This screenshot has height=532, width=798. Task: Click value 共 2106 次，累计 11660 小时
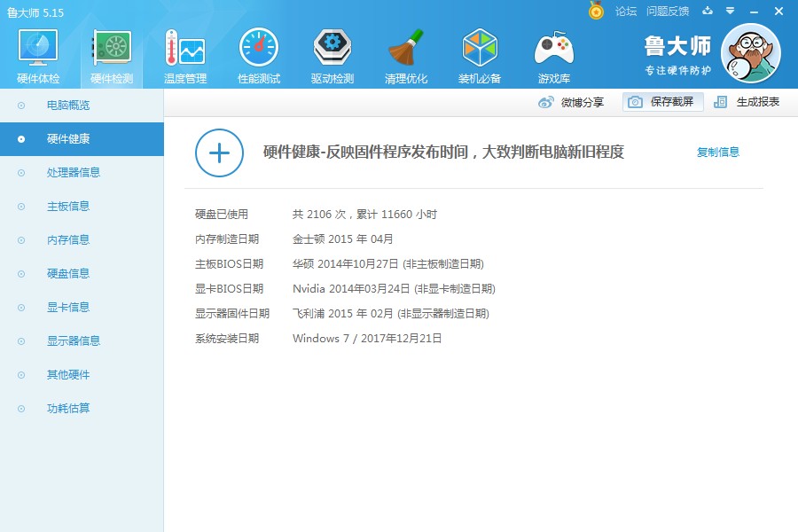(x=364, y=215)
